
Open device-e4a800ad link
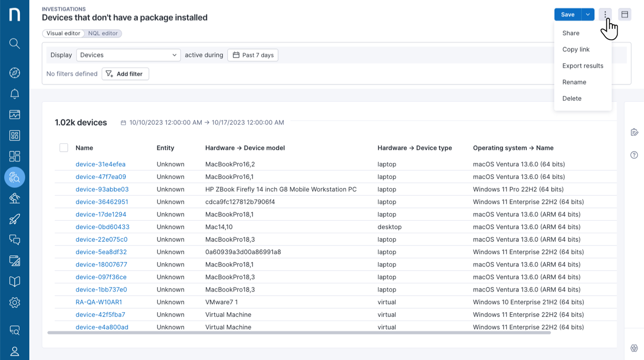[102, 327]
